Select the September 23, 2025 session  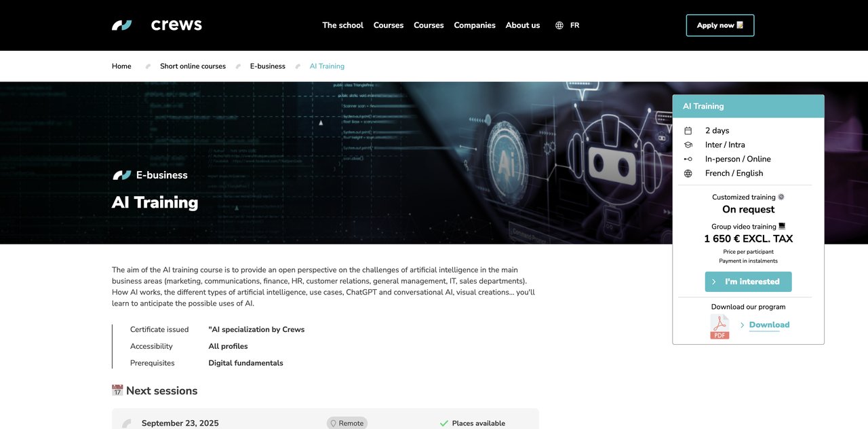180,423
